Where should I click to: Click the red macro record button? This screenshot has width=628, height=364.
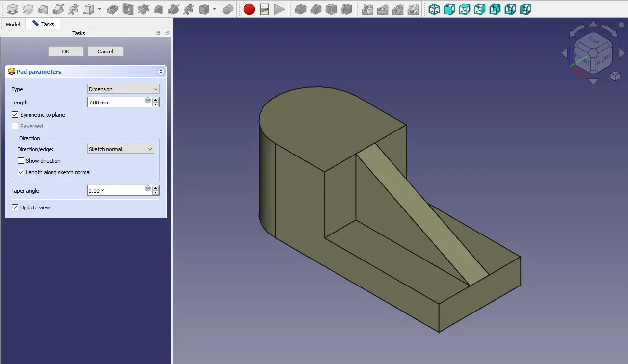[x=249, y=9]
